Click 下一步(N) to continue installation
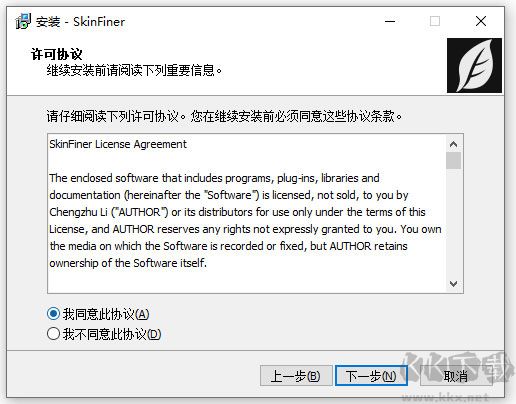 pos(371,376)
